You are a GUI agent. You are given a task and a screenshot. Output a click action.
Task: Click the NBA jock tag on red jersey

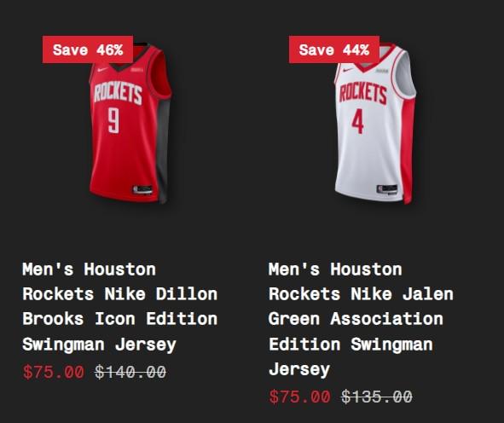click(x=142, y=189)
